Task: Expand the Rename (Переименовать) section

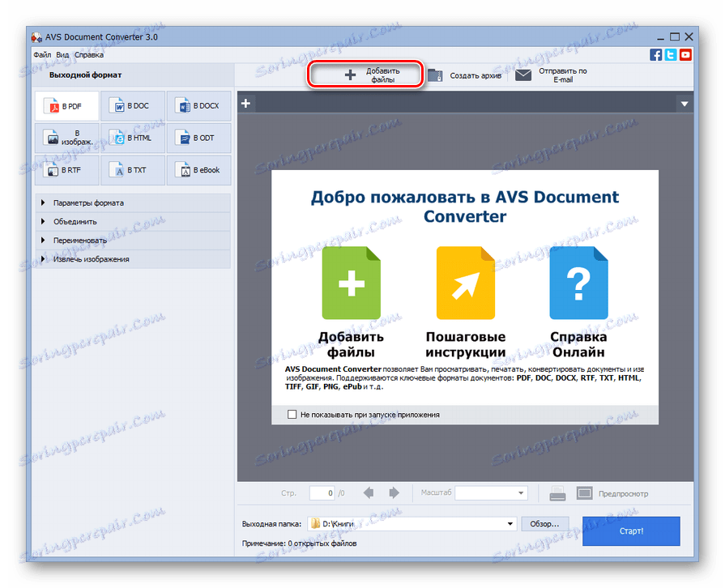Action: (133, 241)
